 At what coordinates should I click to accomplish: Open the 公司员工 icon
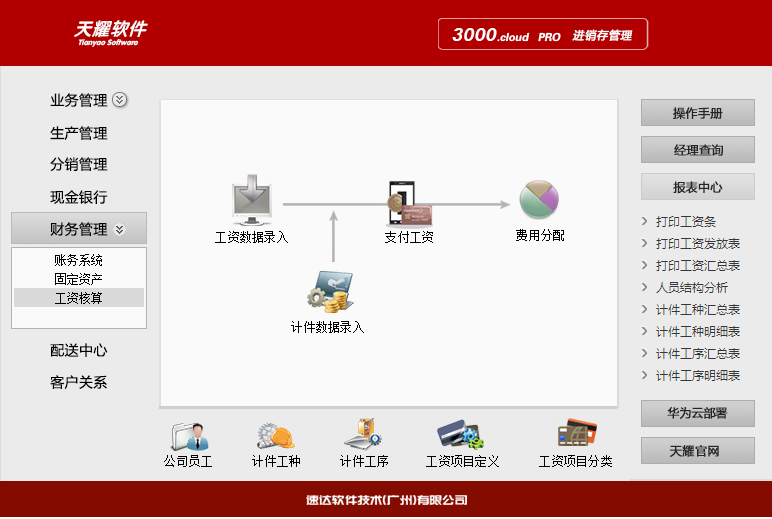188,436
